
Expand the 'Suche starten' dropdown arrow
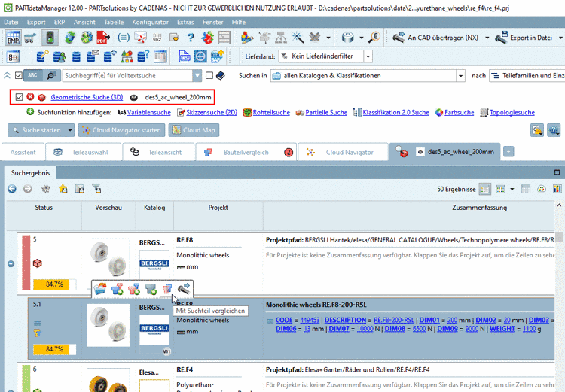(71, 130)
